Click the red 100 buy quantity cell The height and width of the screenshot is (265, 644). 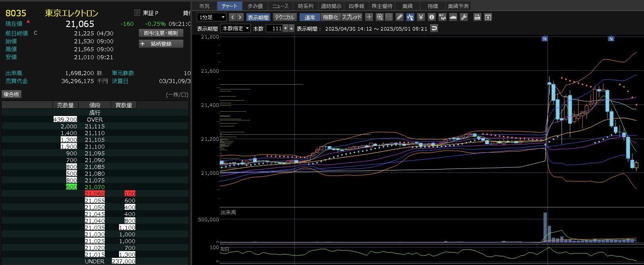(130, 194)
